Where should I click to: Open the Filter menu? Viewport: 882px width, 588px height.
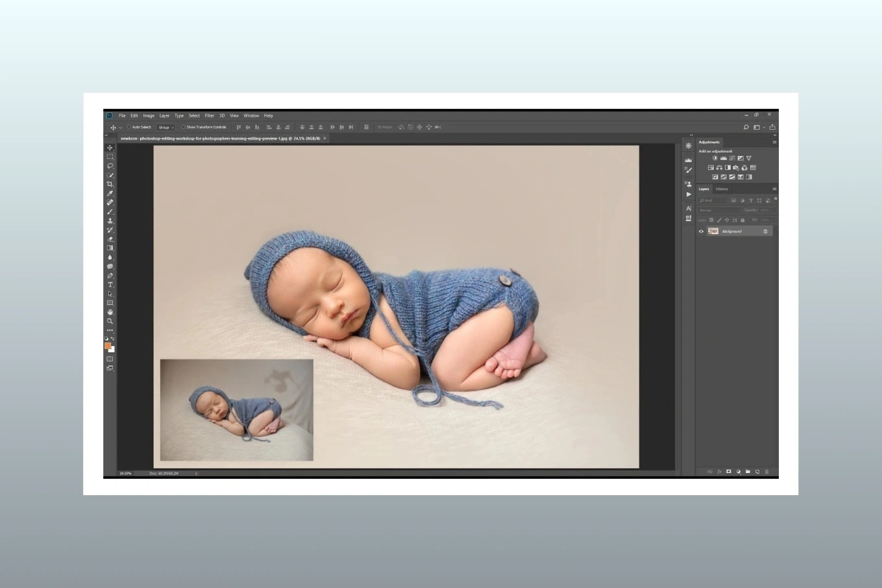tap(209, 116)
